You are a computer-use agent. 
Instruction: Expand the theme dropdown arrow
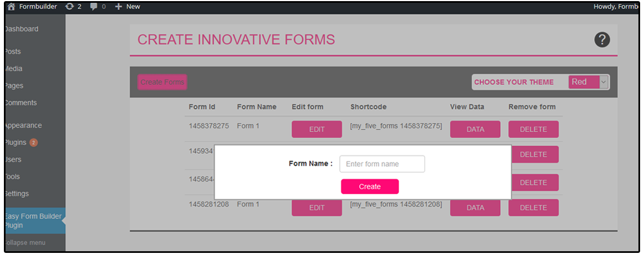click(603, 82)
